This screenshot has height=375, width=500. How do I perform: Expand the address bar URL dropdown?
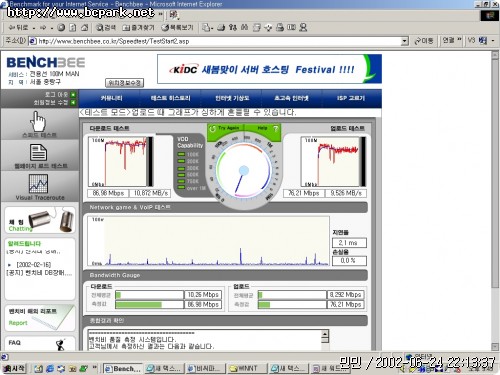coord(404,41)
